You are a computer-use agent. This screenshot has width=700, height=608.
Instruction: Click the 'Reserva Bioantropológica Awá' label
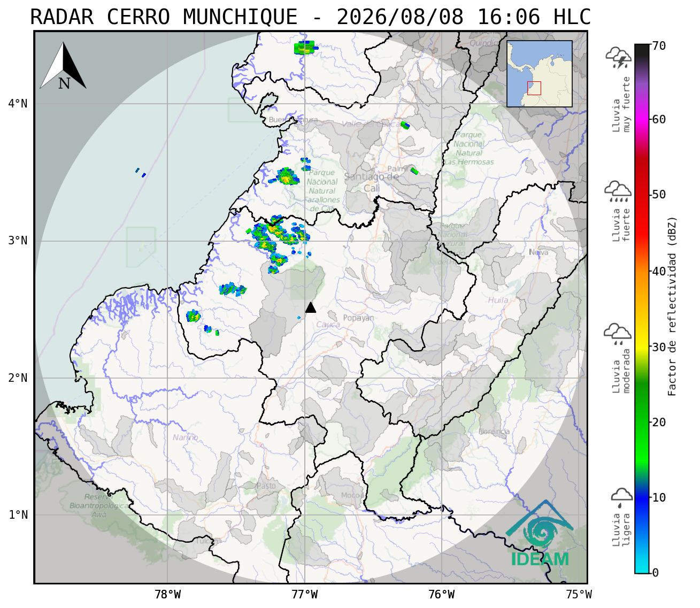99,506
